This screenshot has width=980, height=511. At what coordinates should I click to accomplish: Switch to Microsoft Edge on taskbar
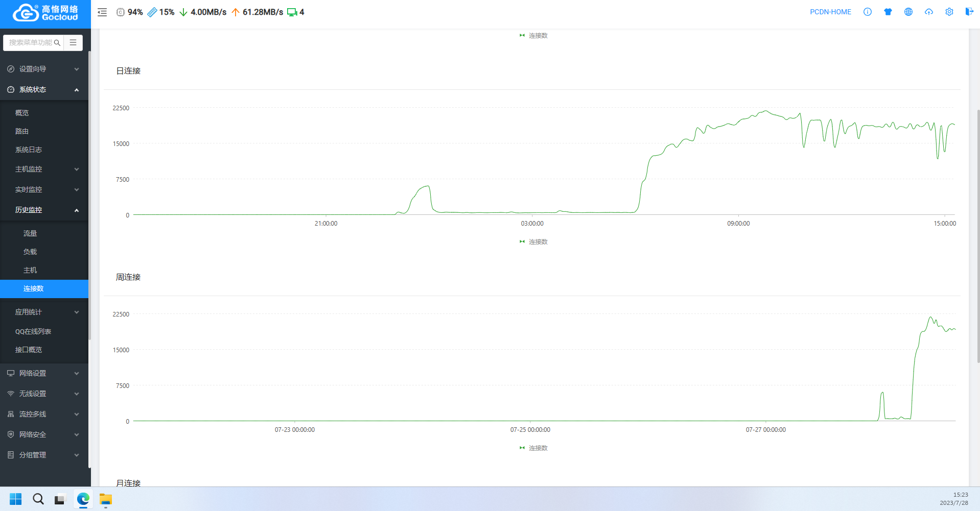pos(83,499)
